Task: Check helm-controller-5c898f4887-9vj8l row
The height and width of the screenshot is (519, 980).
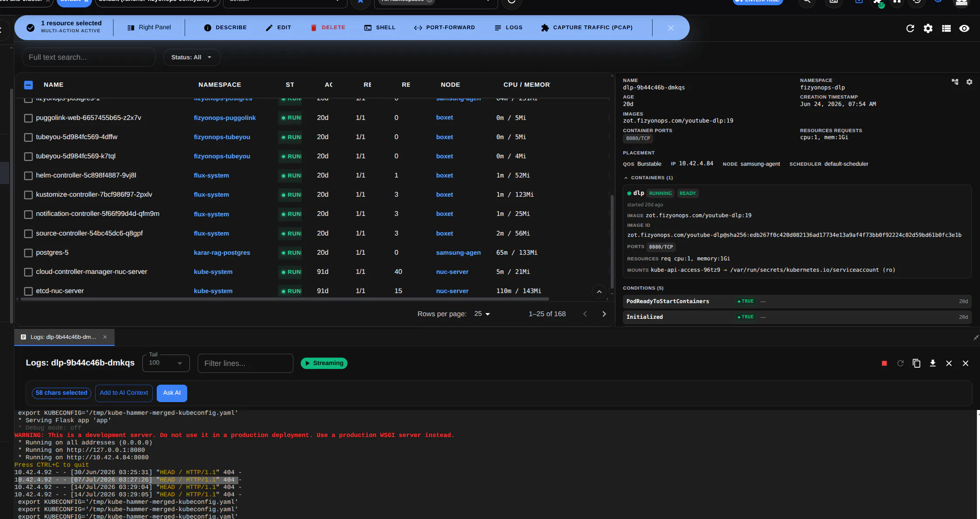Action: pos(28,176)
